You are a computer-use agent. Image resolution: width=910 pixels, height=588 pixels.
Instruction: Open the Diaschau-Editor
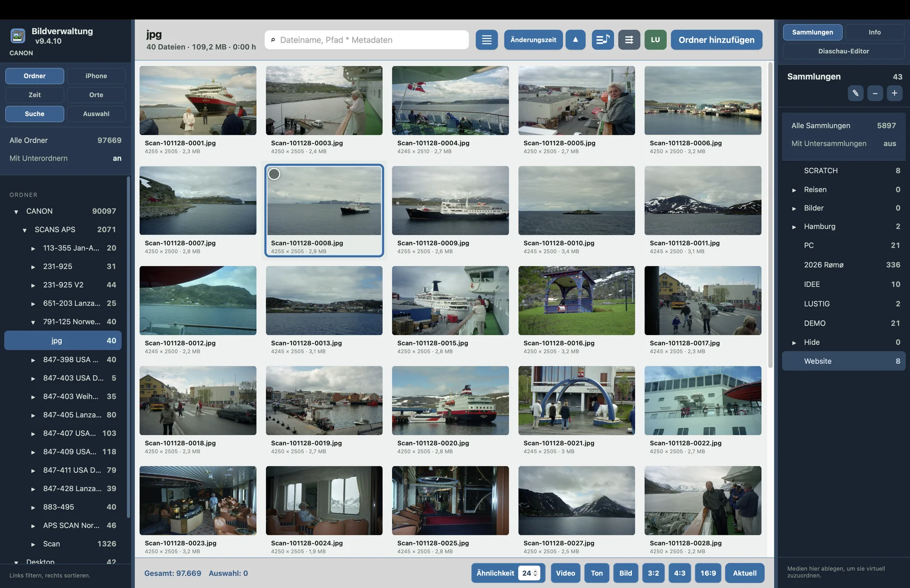coord(844,51)
